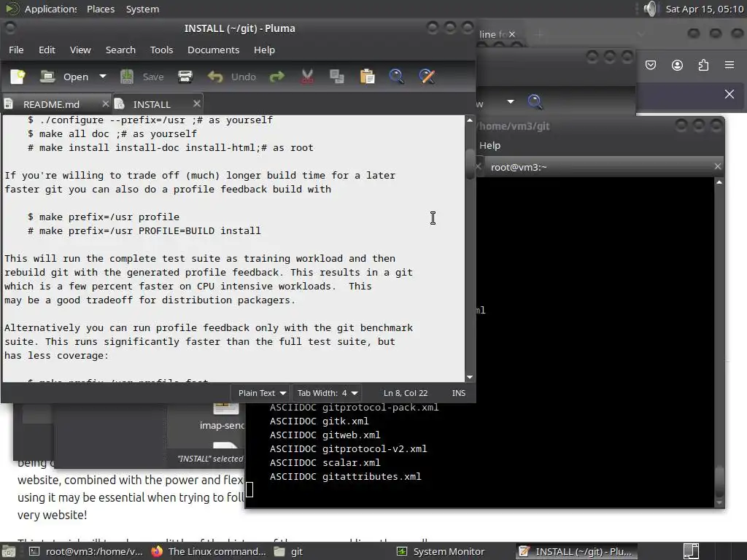Screen dimensions: 747x560
Task: Click the search magnifier in file manager window
Action: [x=535, y=101]
